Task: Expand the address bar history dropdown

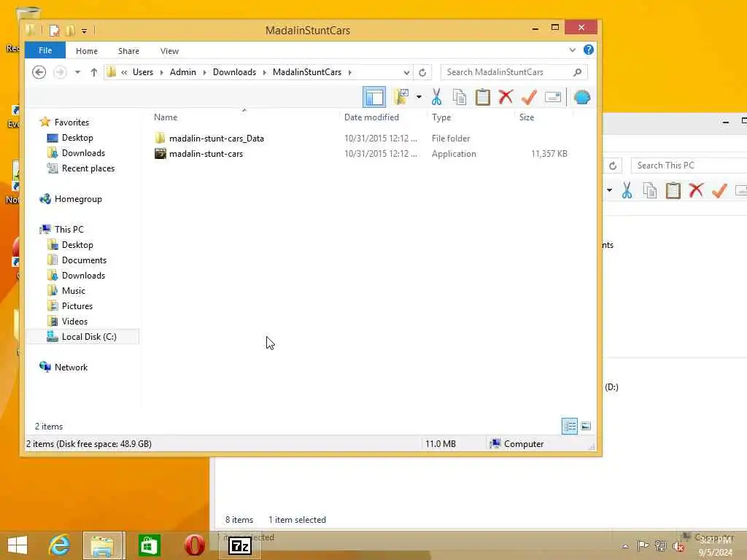Action: [x=406, y=72]
